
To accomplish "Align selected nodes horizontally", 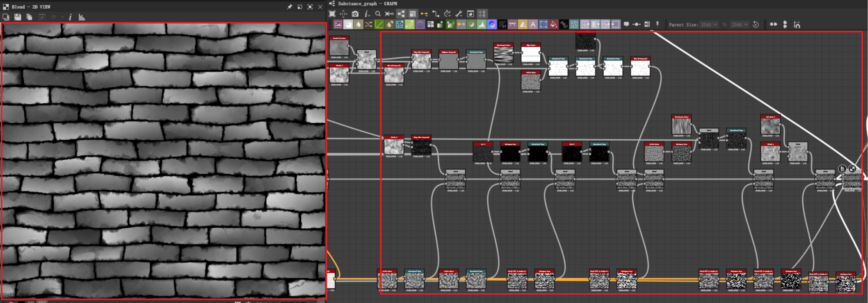I will coord(773,25).
